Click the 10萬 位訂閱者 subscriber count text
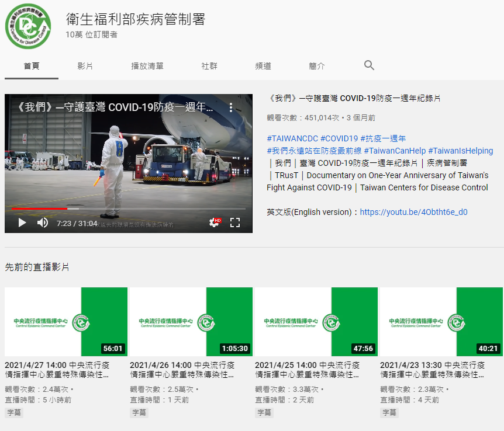Image resolution: width=504 pixels, height=431 pixels. (92, 34)
